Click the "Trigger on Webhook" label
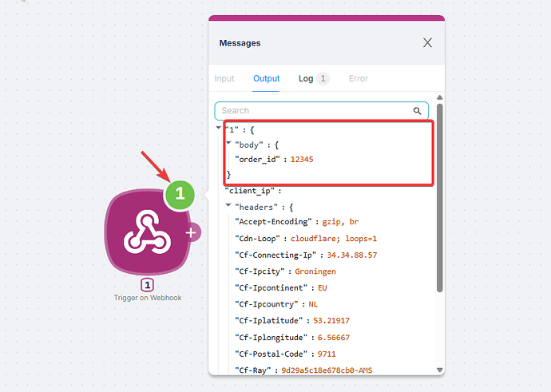Viewport: 551px width, 392px height. (148, 298)
